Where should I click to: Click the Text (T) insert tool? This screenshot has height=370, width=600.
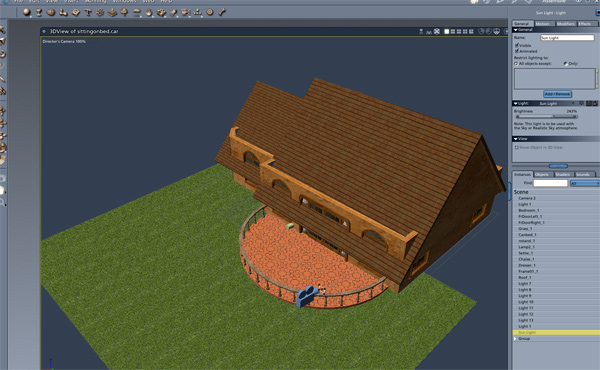coord(88,12)
